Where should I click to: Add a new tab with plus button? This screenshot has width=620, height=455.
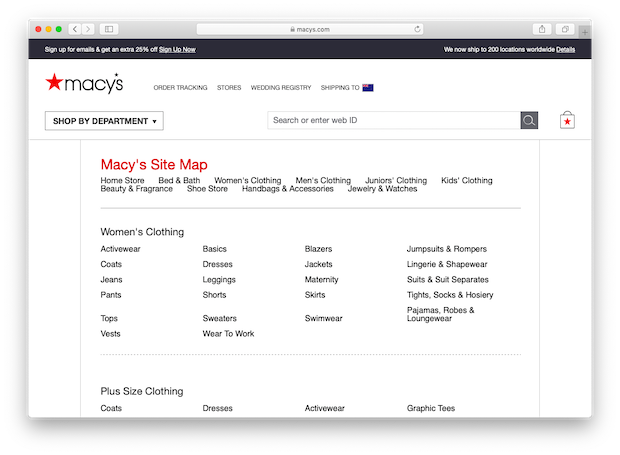point(584,32)
